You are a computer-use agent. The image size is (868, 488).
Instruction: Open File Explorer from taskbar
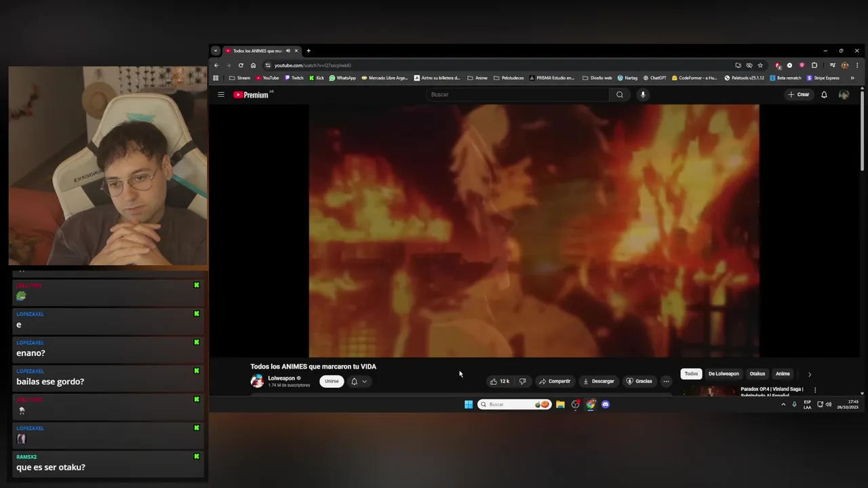(x=560, y=405)
